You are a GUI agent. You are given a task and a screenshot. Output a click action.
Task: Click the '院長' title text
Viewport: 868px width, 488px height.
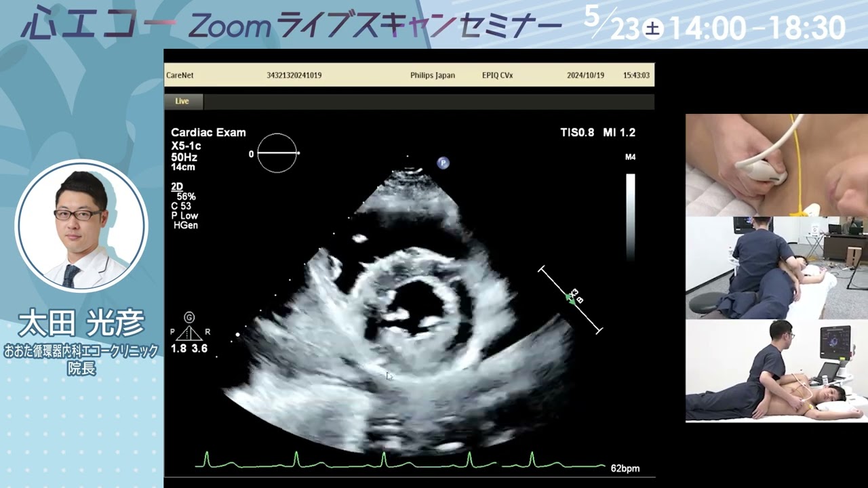pos(81,369)
